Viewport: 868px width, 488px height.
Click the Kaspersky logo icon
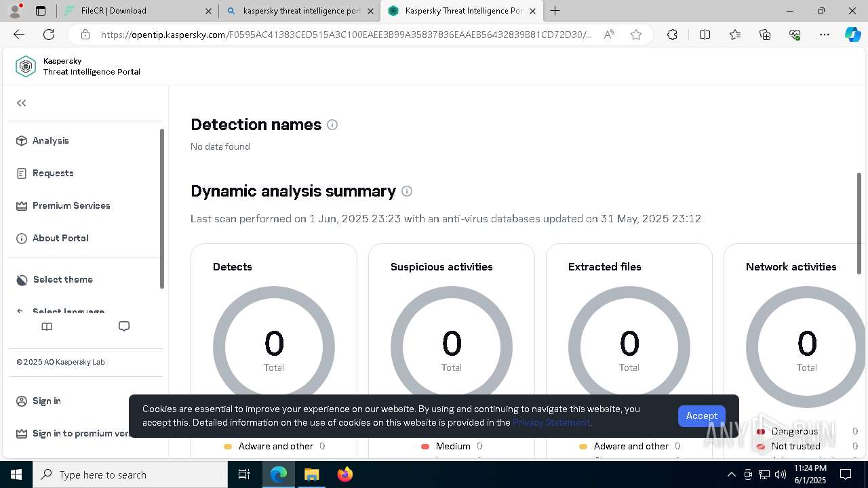pyautogui.click(x=26, y=66)
